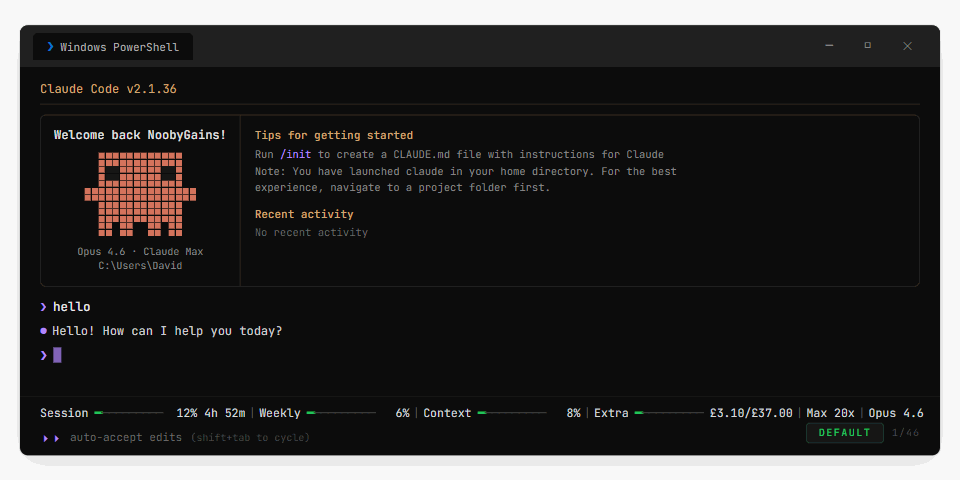Click the Context 8% value
The image size is (960, 480).
(573, 413)
